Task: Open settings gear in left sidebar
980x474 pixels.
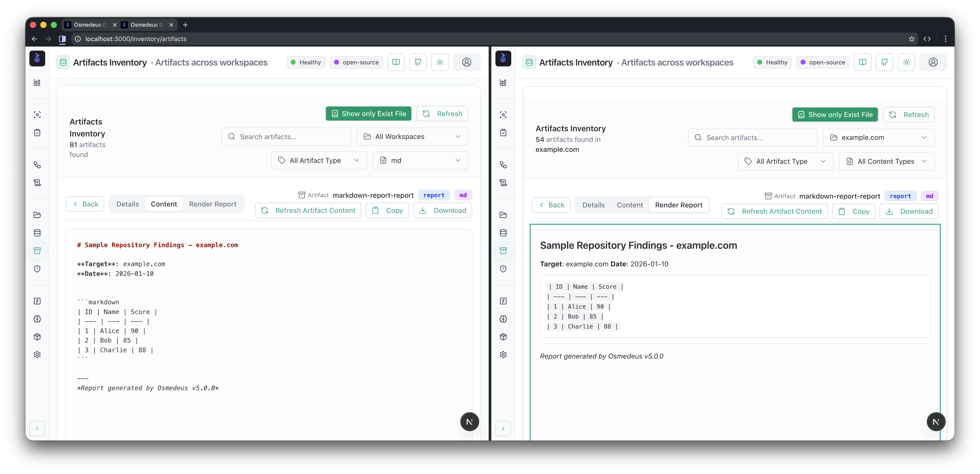Action: [x=37, y=354]
